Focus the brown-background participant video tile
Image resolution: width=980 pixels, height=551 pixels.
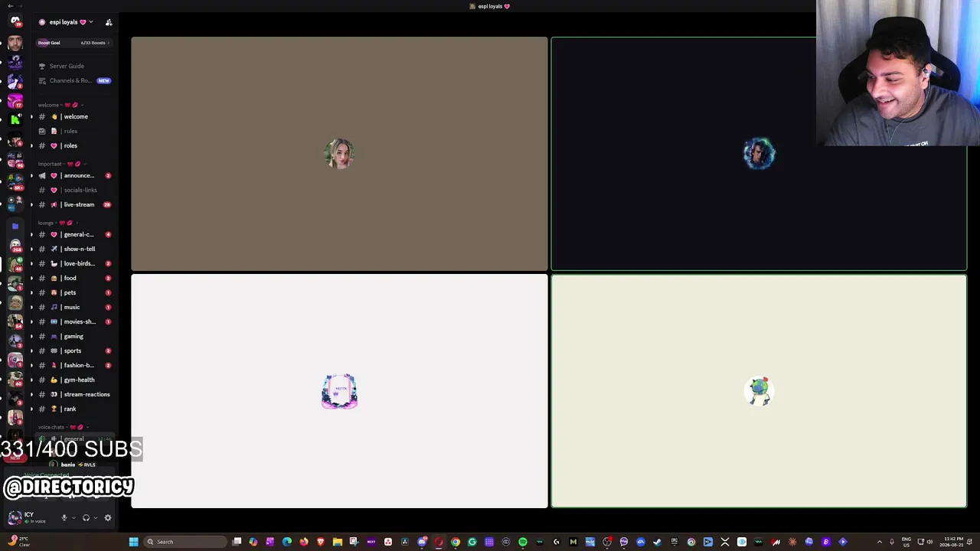point(339,154)
